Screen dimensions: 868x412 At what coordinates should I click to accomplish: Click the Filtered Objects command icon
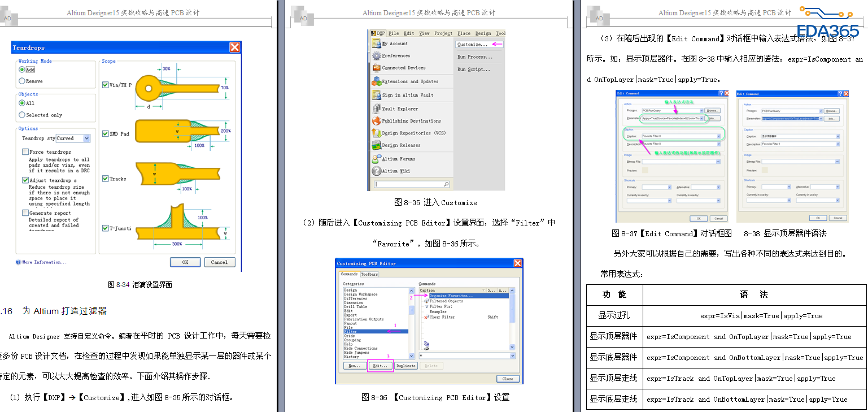(426, 301)
